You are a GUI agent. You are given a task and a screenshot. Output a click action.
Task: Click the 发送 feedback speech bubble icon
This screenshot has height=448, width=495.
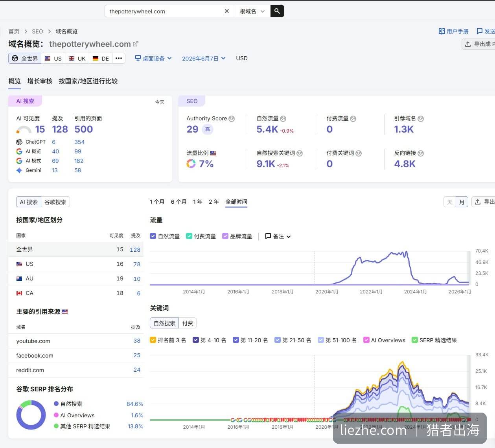[480, 31]
